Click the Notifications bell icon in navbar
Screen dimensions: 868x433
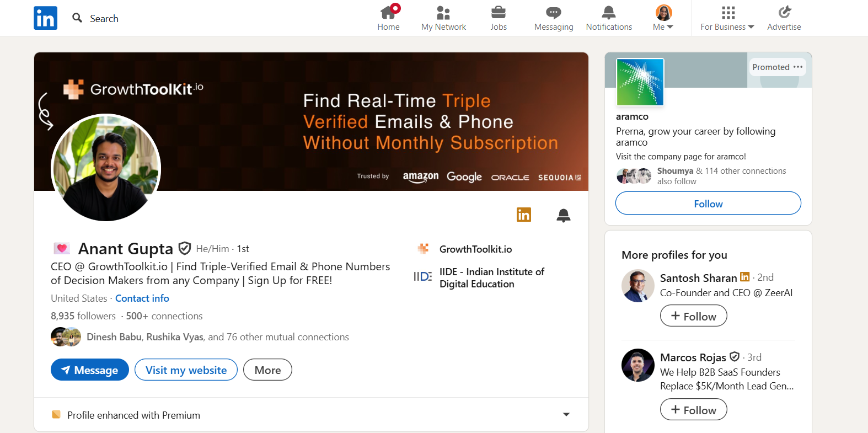609,12
